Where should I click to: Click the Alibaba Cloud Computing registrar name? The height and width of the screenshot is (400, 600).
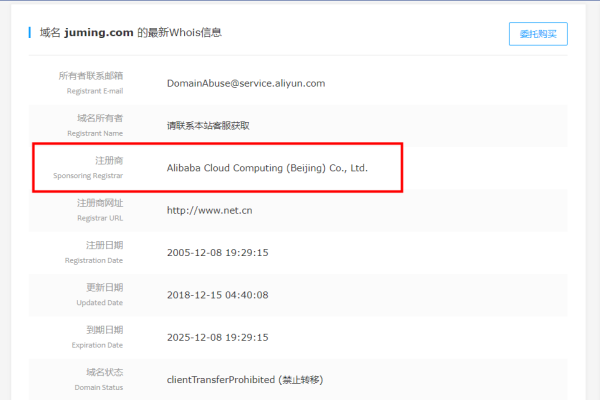click(267, 168)
